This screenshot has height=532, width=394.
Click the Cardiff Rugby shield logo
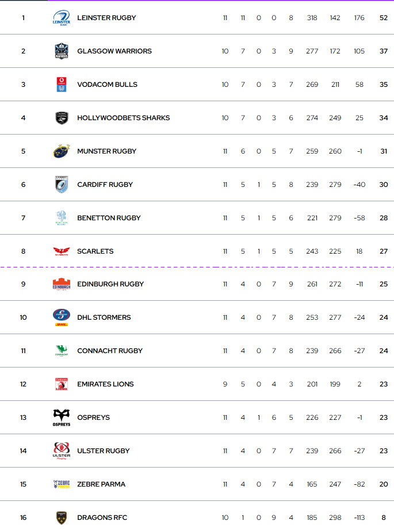(x=62, y=185)
